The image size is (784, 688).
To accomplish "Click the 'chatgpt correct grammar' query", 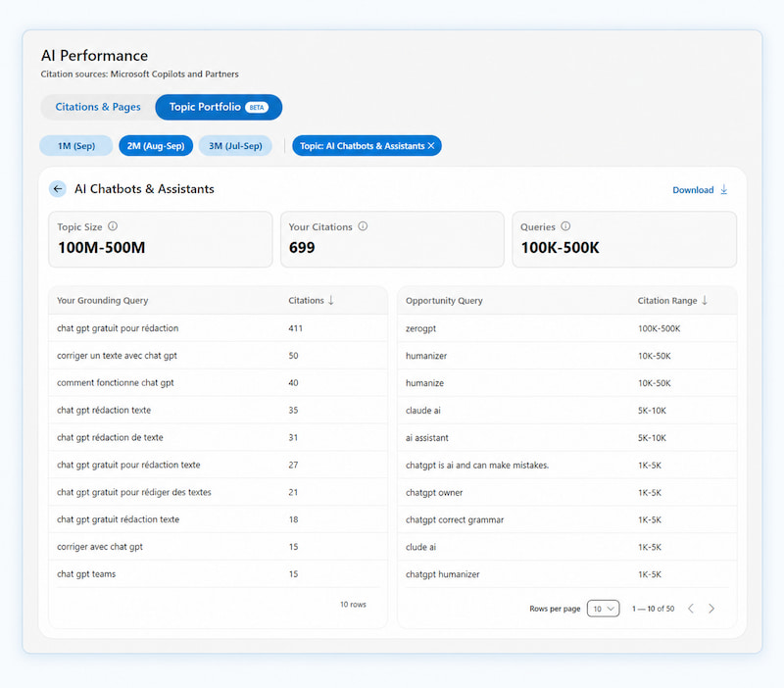I will 455,520.
